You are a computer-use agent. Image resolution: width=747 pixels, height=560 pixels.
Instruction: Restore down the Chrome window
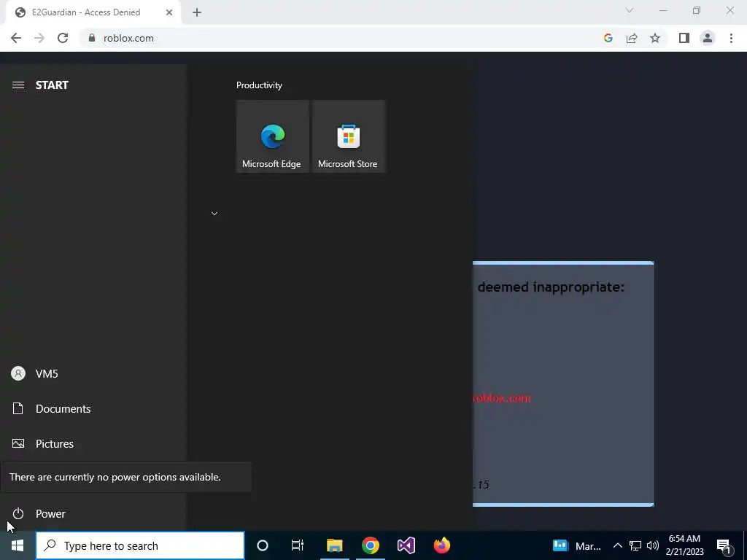point(697,10)
